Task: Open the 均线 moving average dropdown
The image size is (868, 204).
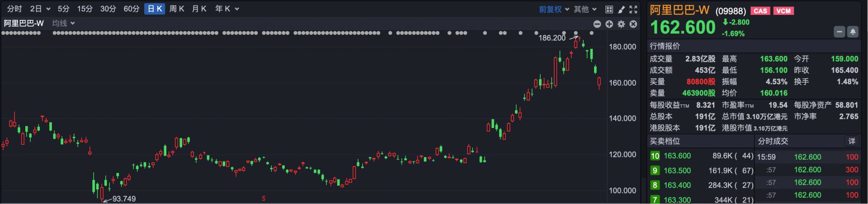Action: [x=63, y=23]
